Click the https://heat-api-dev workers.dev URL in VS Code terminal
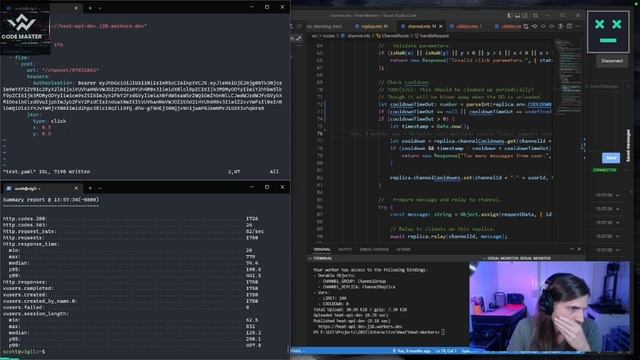 [x=360, y=327]
